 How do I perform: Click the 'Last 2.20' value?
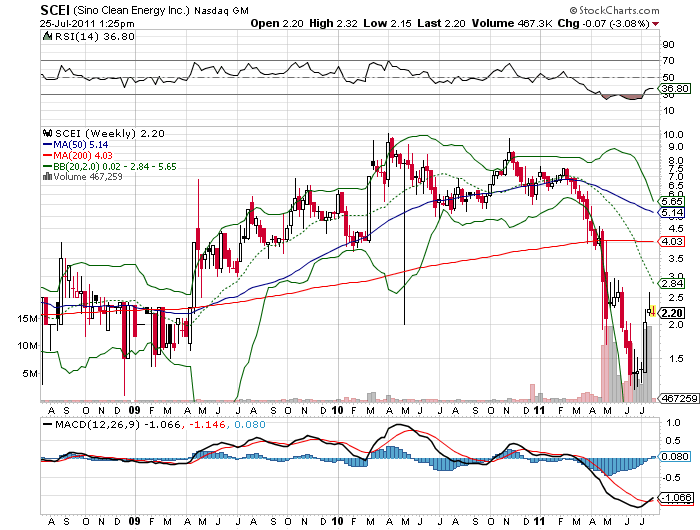click(x=442, y=23)
